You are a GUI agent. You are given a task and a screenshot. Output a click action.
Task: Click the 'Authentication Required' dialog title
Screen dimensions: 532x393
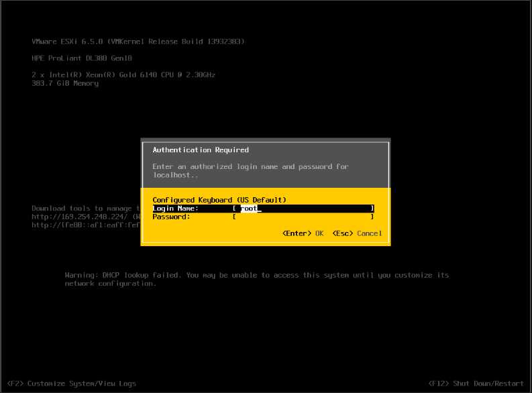[201, 150]
